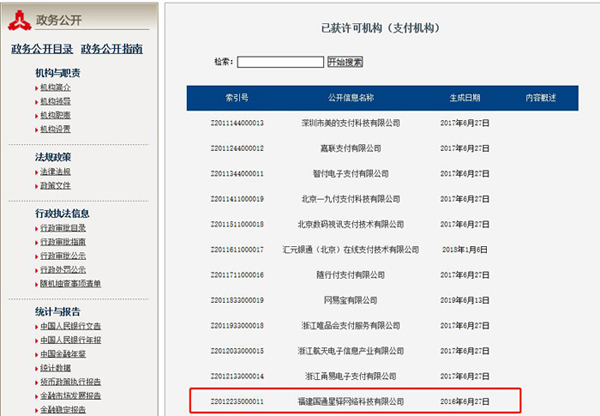The width and height of the screenshot is (600, 416).
Task: Open the 金融市场发展报告 link
Action: coord(71,395)
